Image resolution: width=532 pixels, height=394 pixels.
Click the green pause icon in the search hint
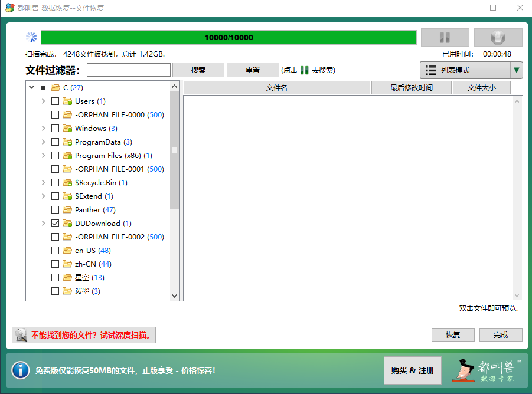(304, 70)
